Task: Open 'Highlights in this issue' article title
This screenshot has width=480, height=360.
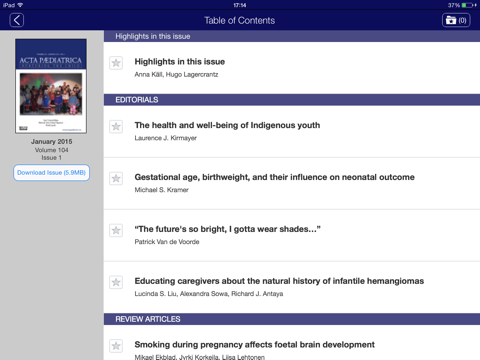Action: coord(180,62)
